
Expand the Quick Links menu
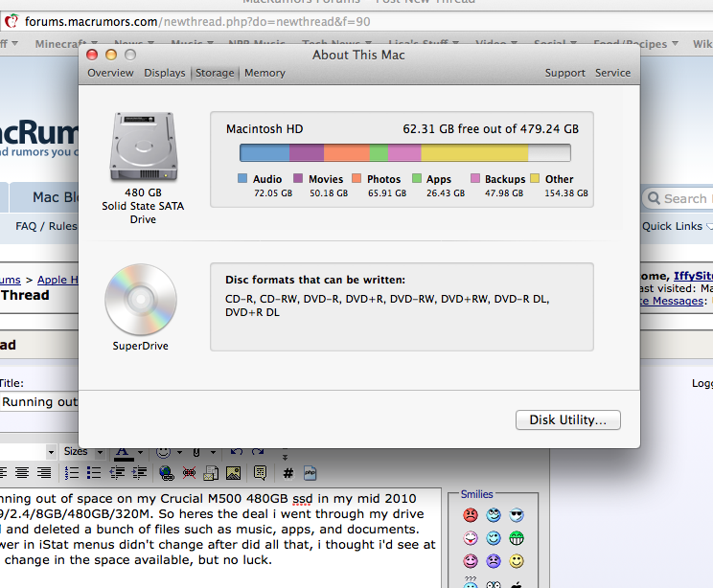(x=677, y=226)
